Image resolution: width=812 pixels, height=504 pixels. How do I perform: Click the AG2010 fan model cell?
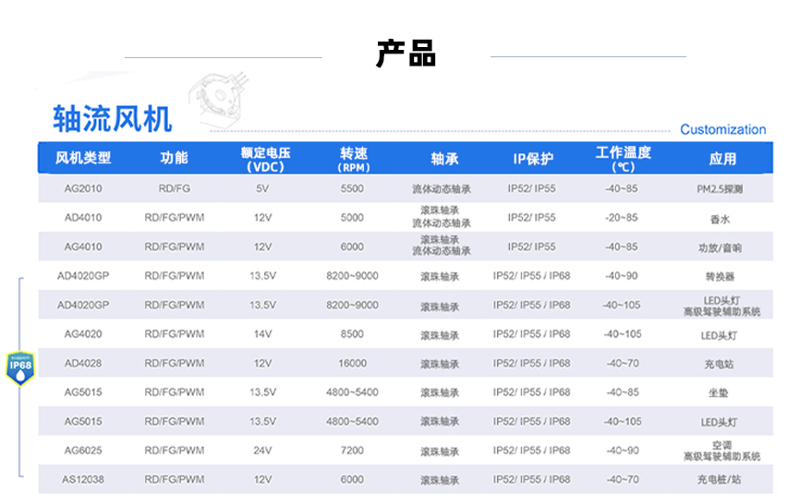tap(83, 188)
